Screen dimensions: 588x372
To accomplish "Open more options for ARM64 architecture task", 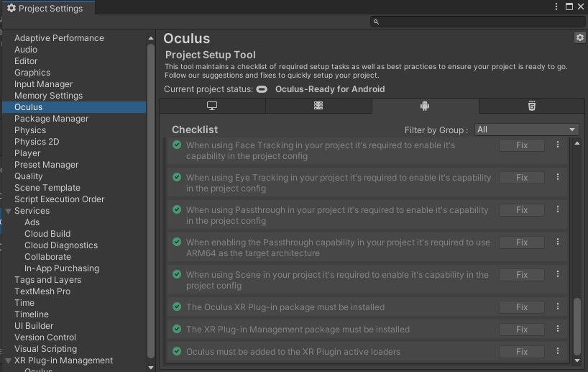I will 558,242.
